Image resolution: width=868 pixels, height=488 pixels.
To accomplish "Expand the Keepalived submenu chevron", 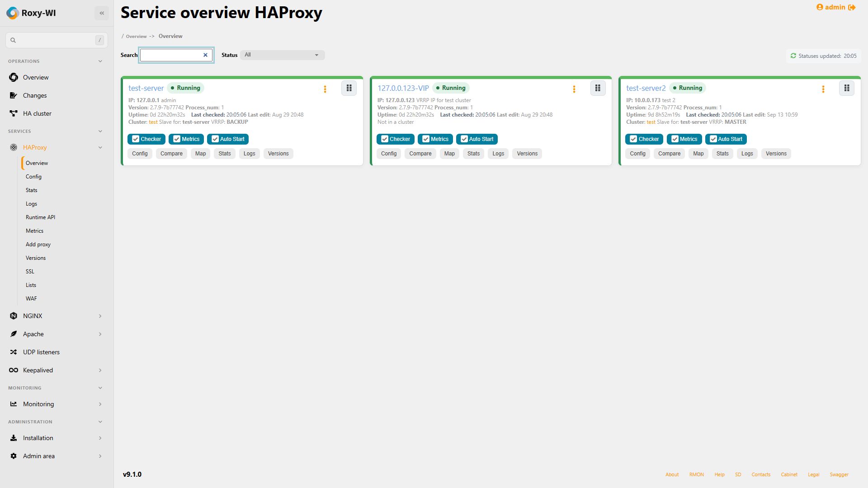I will (x=100, y=370).
